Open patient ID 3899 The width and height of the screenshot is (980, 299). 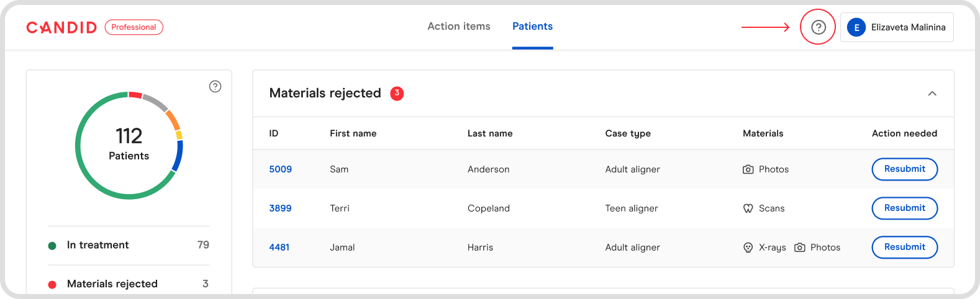[x=280, y=208]
